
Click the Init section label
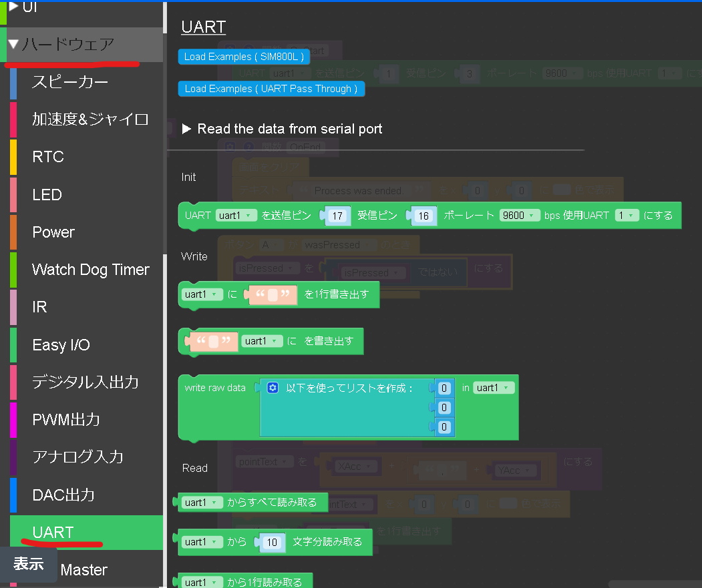click(188, 177)
